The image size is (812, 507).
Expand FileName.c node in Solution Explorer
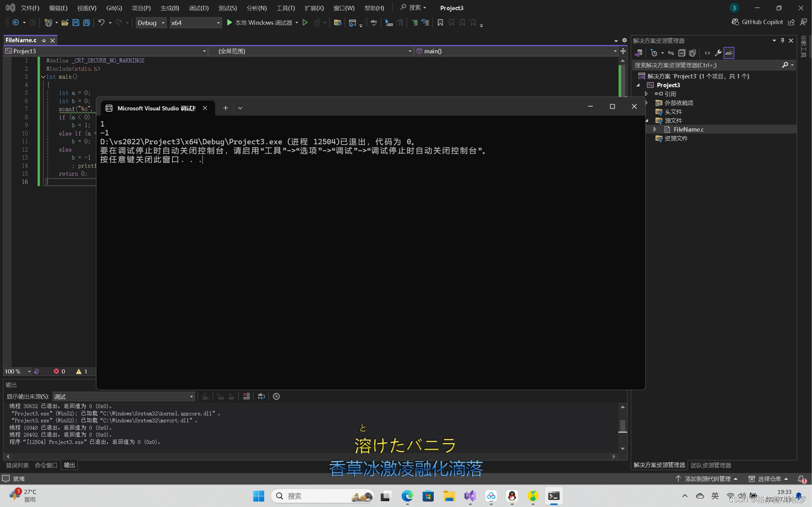pos(655,129)
